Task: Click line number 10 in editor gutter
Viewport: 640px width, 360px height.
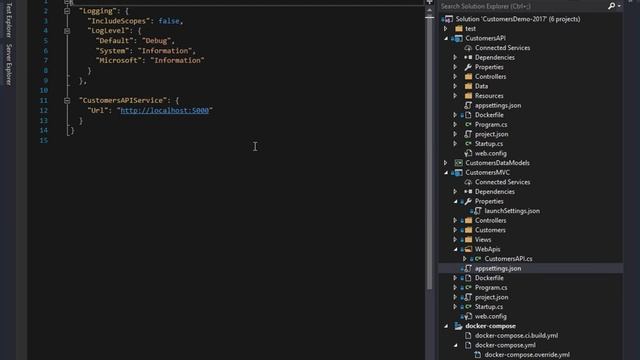Action: click(x=44, y=91)
